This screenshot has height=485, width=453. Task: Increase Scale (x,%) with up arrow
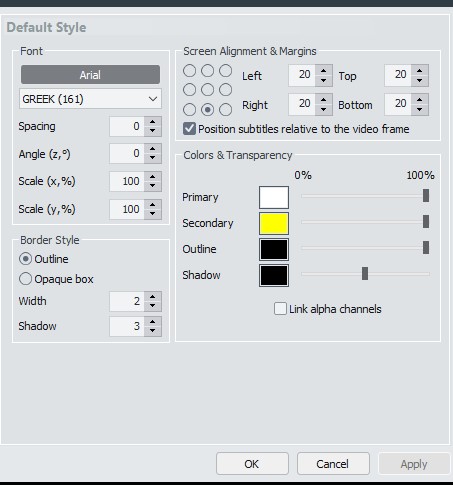pos(153,177)
